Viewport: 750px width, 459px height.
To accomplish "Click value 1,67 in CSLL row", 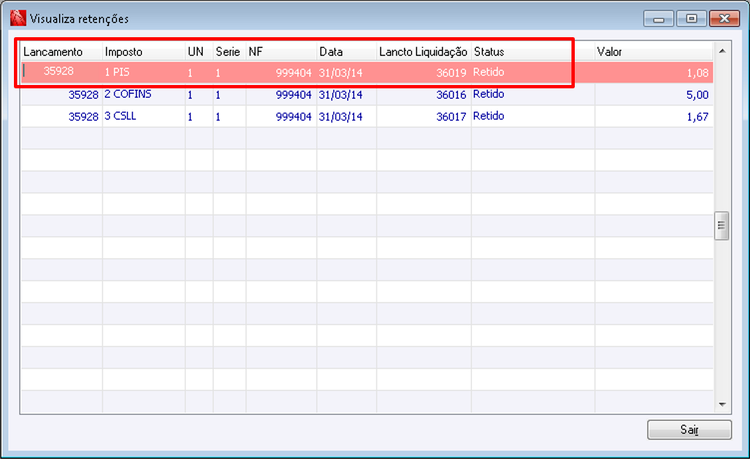I will point(697,117).
